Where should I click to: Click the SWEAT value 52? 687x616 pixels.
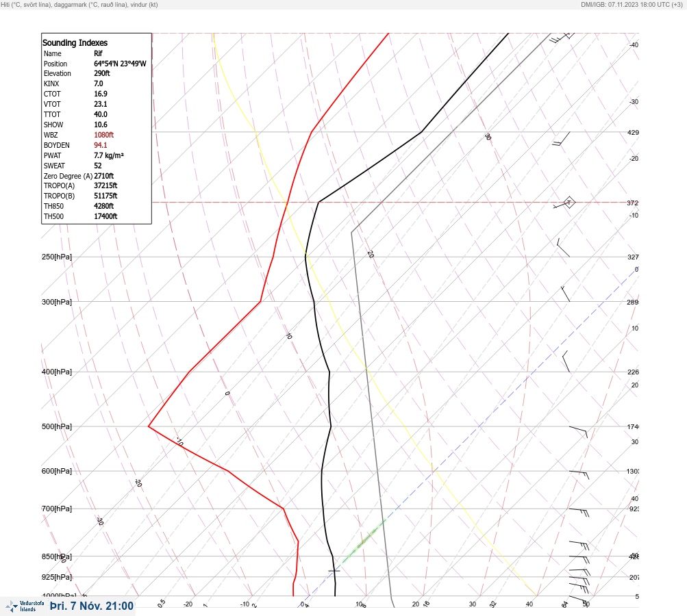pyautogui.click(x=98, y=166)
